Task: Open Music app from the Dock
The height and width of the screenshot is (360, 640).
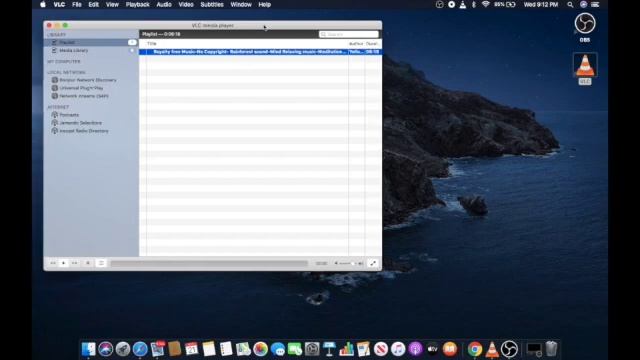Action: tap(398, 349)
